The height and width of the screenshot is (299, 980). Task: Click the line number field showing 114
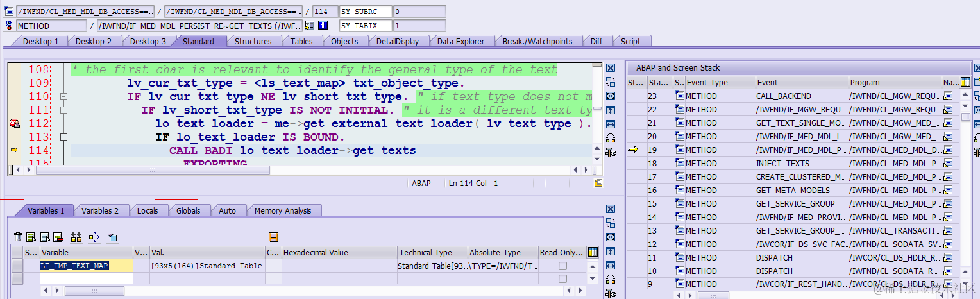[325, 12]
